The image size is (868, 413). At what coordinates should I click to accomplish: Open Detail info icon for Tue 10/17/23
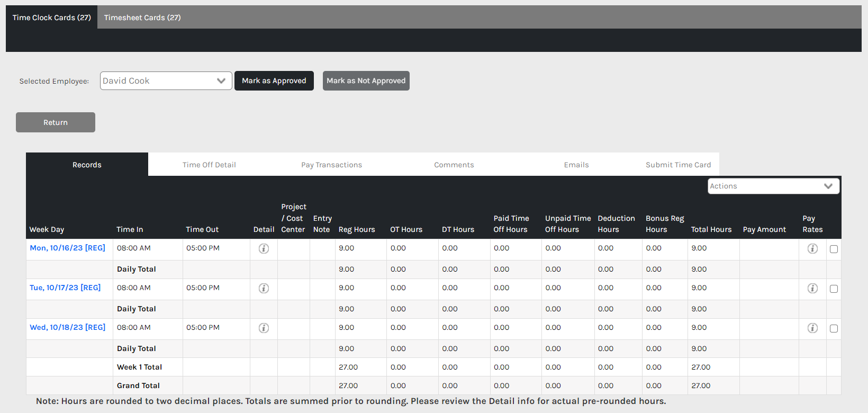click(264, 288)
